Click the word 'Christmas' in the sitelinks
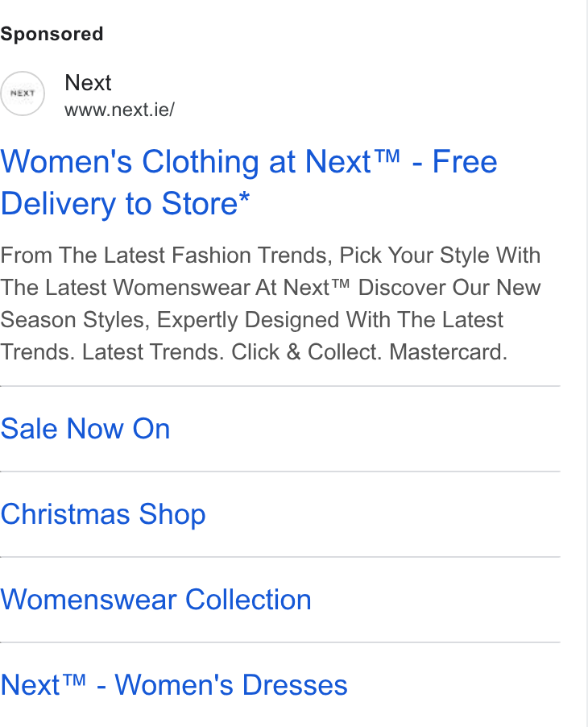Image resolution: width=588 pixels, height=727 pixels. click(65, 514)
